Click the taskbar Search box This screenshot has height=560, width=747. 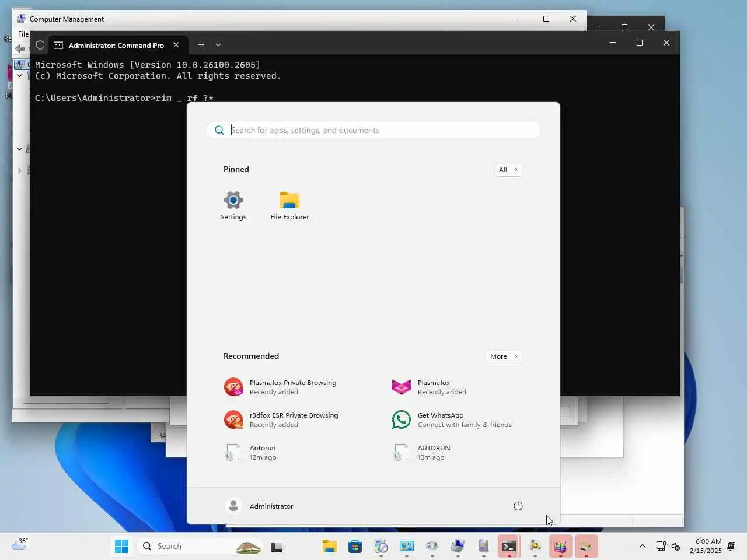pos(199,546)
